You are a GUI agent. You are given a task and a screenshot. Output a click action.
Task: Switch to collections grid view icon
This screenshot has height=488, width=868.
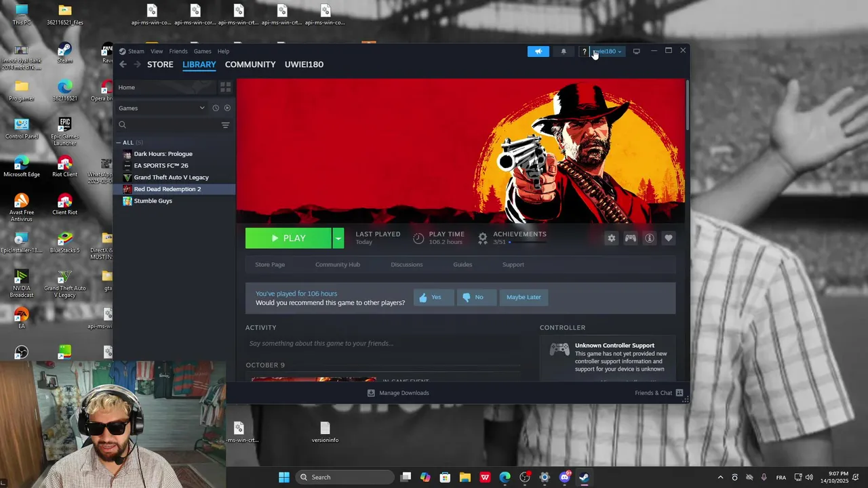[x=226, y=87]
